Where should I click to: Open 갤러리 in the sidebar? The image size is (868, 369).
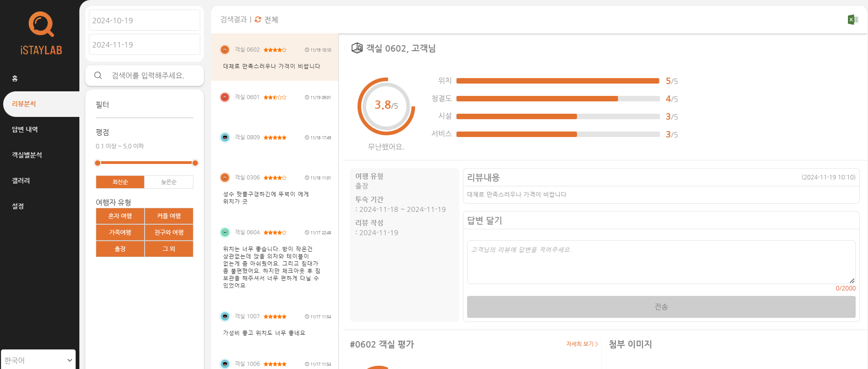pyautogui.click(x=21, y=181)
